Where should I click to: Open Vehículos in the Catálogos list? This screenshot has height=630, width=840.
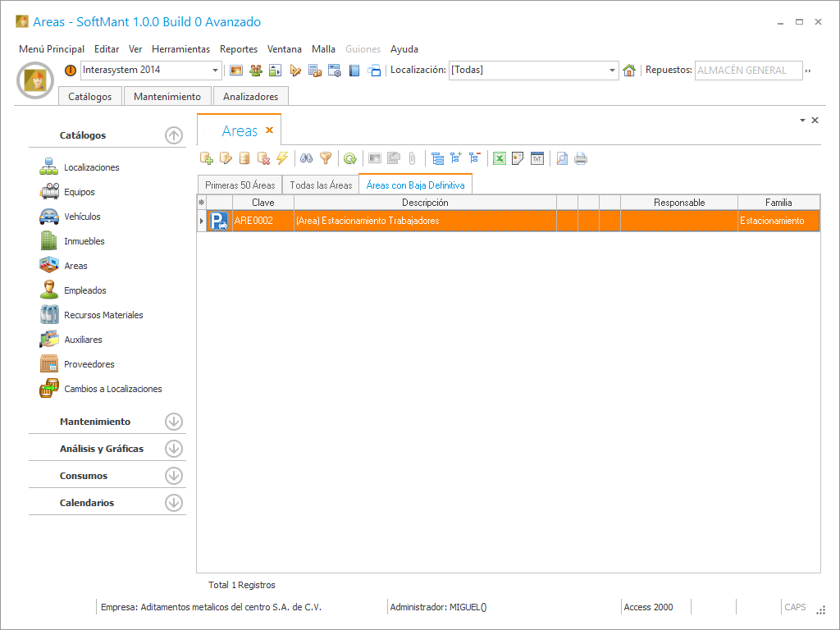(82, 217)
